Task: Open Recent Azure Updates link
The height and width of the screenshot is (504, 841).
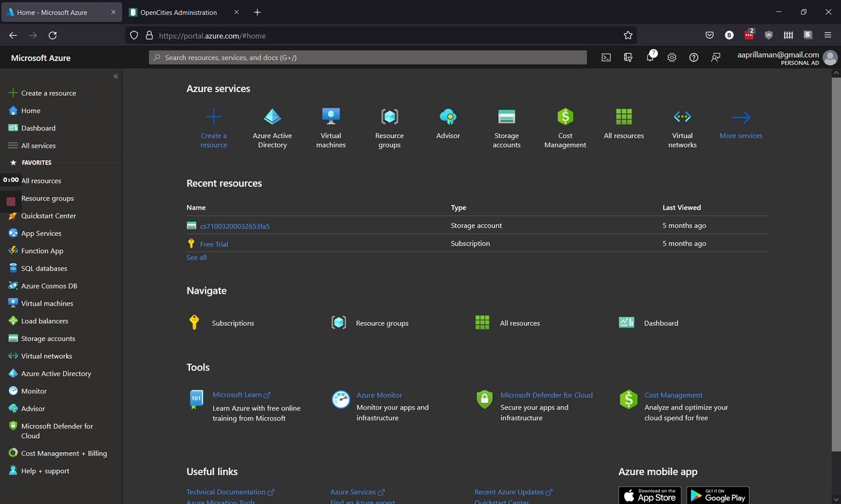Action: (x=513, y=492)
